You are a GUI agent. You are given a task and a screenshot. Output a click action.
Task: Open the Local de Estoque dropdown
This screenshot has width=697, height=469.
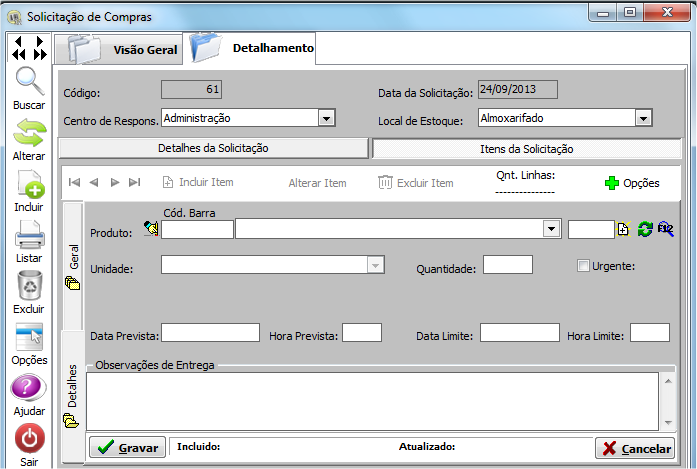click(643, 118)
